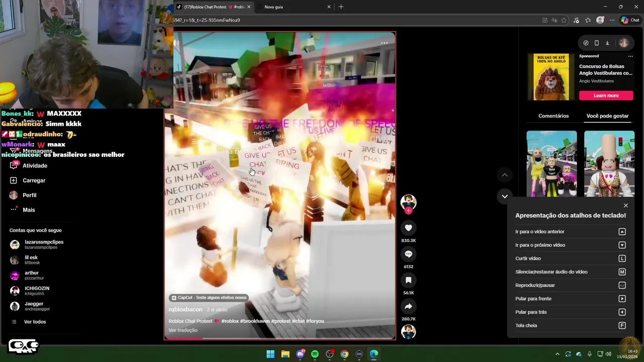The image size is (644, 362).
Task: Follow creator with the red plus badge
Action: click(409, 211)
